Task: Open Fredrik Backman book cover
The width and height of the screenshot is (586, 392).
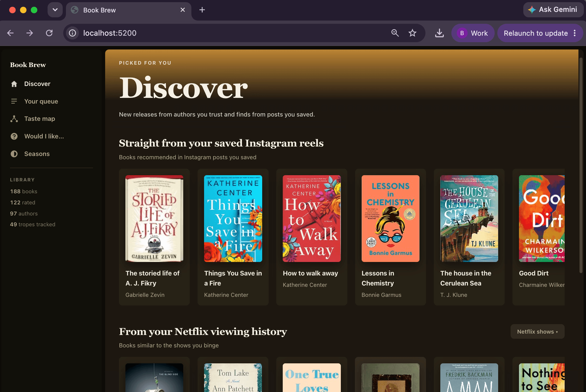Action: click(x=469, y=378)
